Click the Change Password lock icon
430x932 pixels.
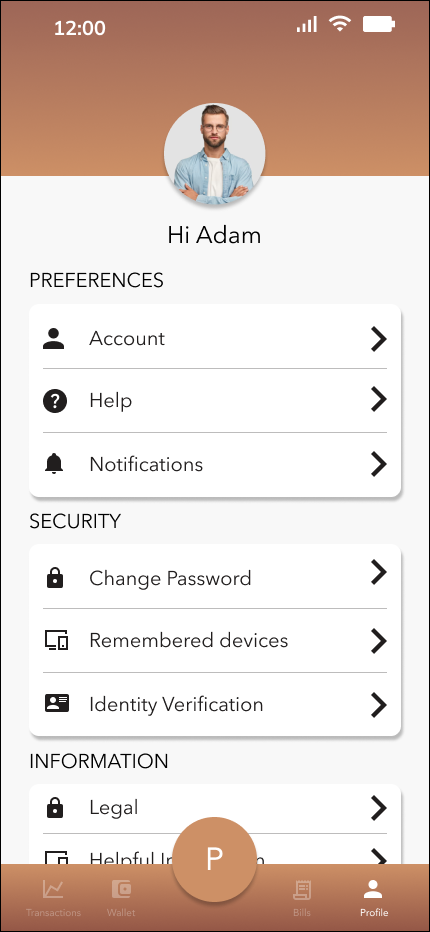(55, 578)
